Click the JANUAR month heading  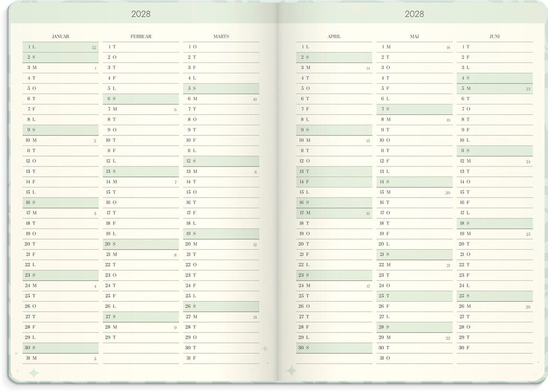(60, 36)
